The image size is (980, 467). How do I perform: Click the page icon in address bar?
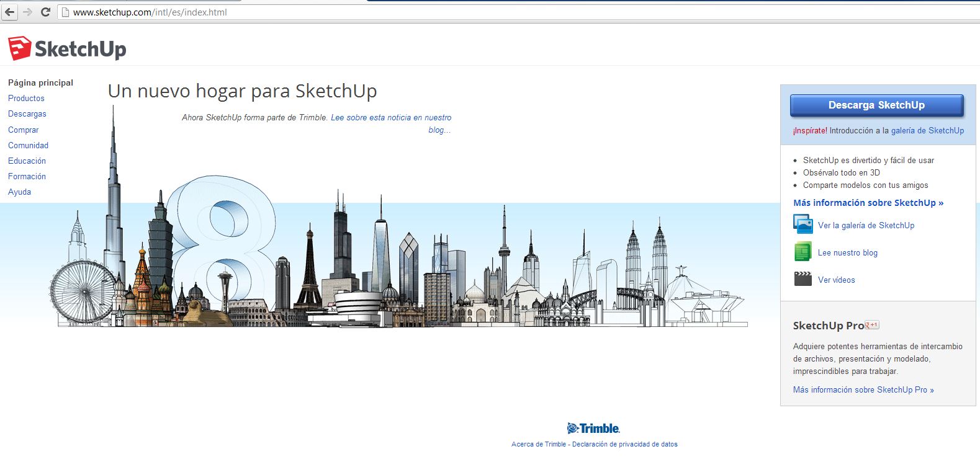click(65, 12)
